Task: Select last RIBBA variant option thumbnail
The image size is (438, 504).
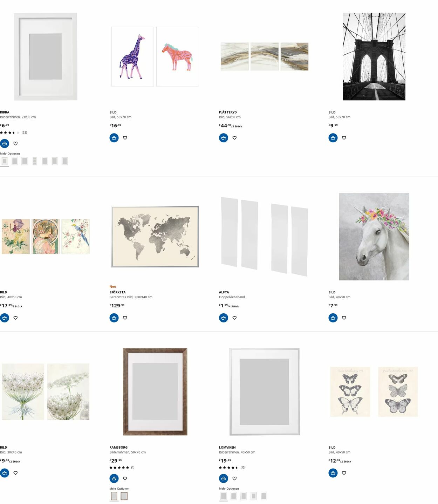Action: click(64, 161)
